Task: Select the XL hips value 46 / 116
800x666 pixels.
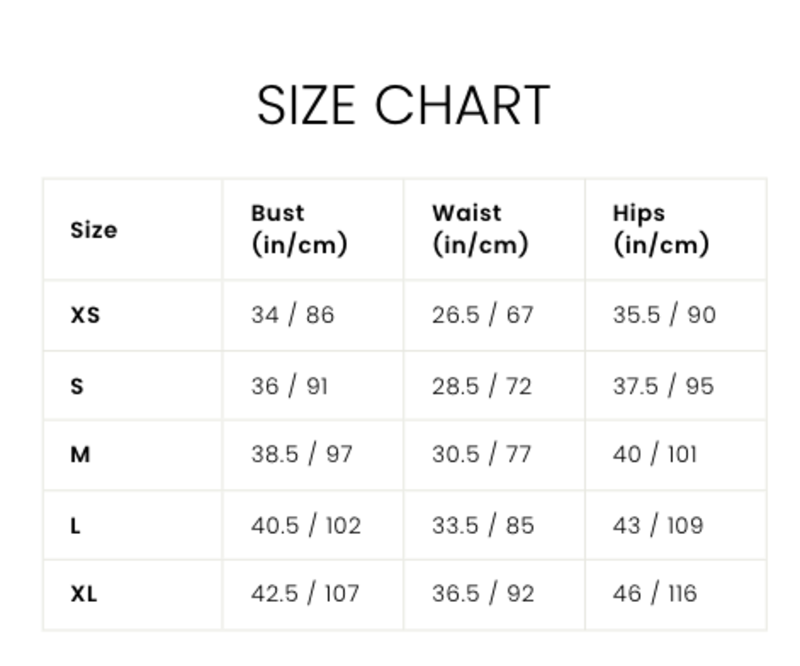Action: click(x=654, y=594)
